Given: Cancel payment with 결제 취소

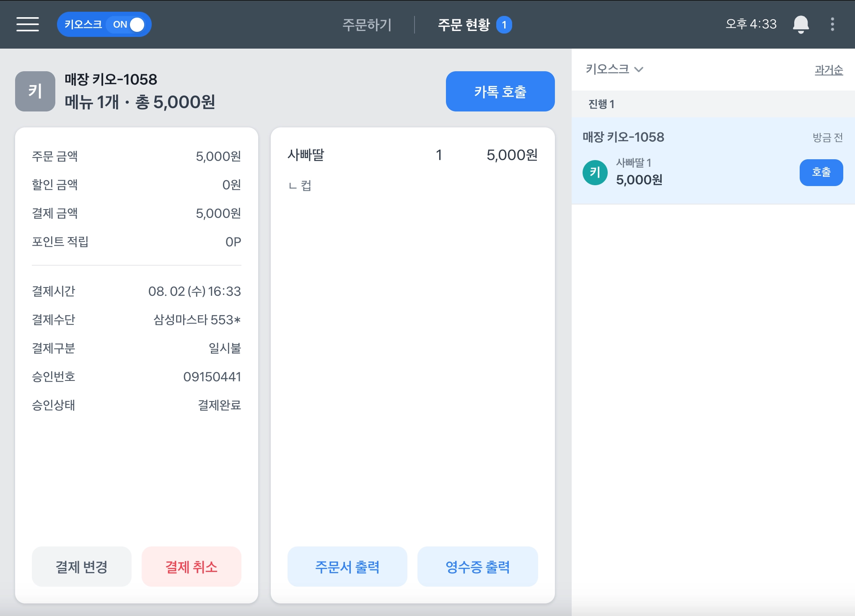Looking at the screenshot, I should [192, 567].
